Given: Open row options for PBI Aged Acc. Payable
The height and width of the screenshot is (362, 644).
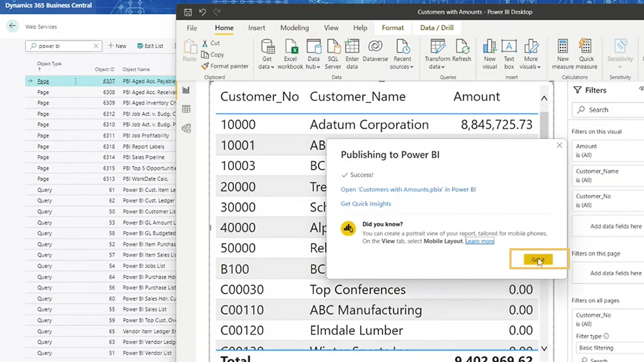Looking at the screenshot, I should point(76,81).
